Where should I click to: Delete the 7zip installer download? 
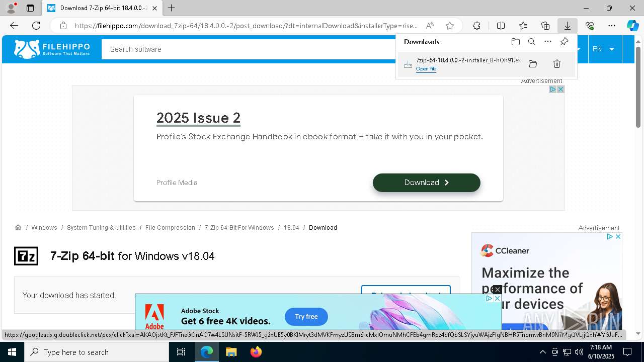click(557, 64)
